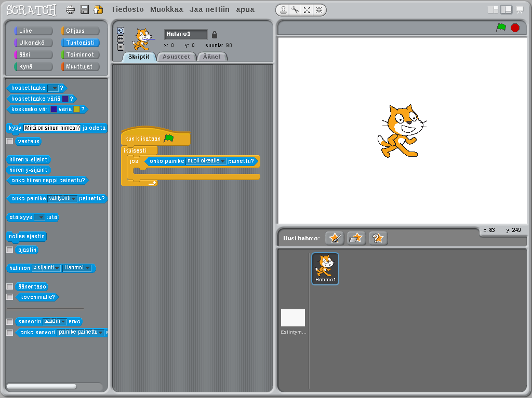The width and height of the screenshot is (532, 398).
Task: Select the scissors delete tool
Action: coord(295,10)
